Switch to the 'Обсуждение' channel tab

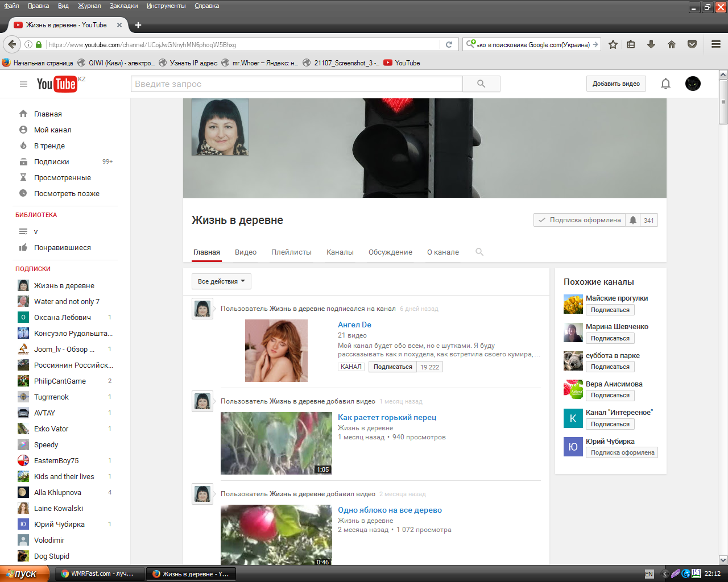390,252
